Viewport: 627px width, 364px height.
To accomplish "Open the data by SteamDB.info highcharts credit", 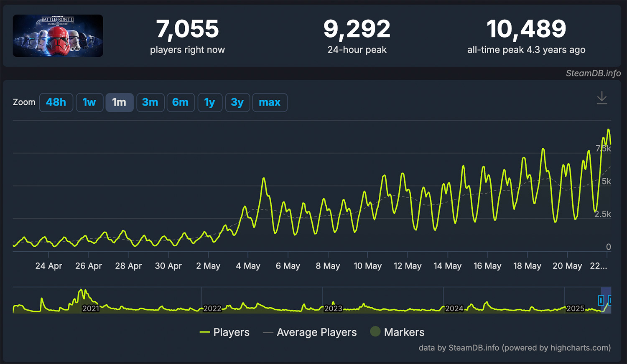I will click(x=515, y=348).
